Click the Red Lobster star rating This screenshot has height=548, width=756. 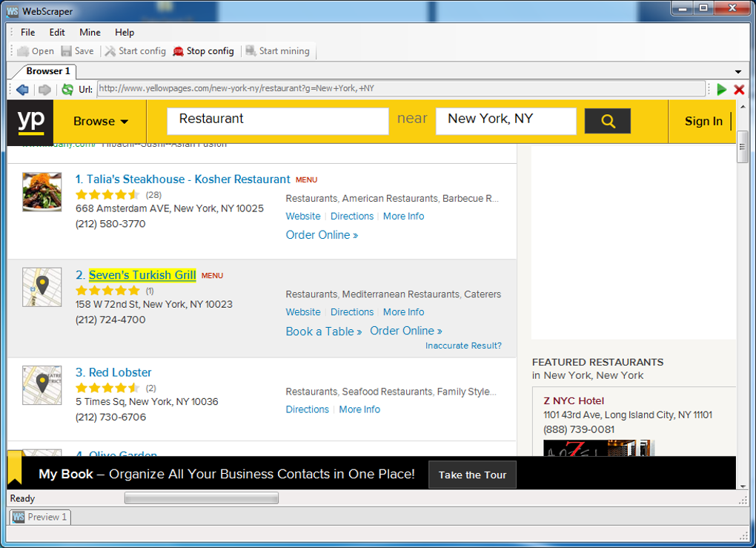pyautogui.click(x=107, y=388)
